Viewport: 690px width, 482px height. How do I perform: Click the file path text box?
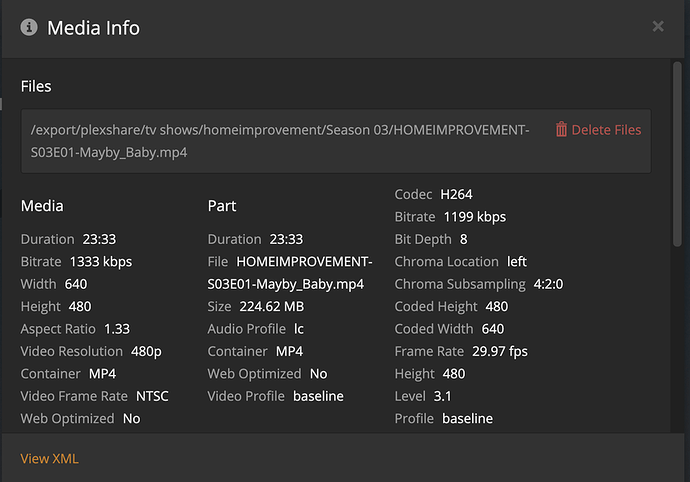(x=280, y=141)
